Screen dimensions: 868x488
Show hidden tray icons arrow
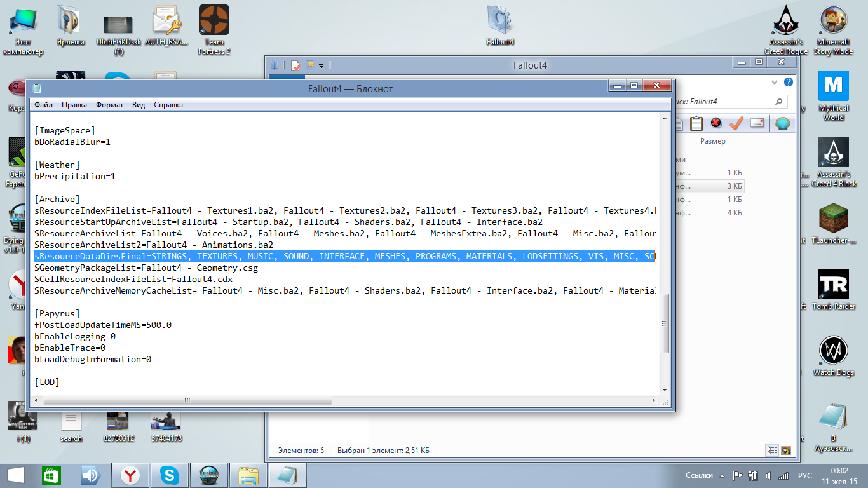pyautogui.click(x=723, y=475)
